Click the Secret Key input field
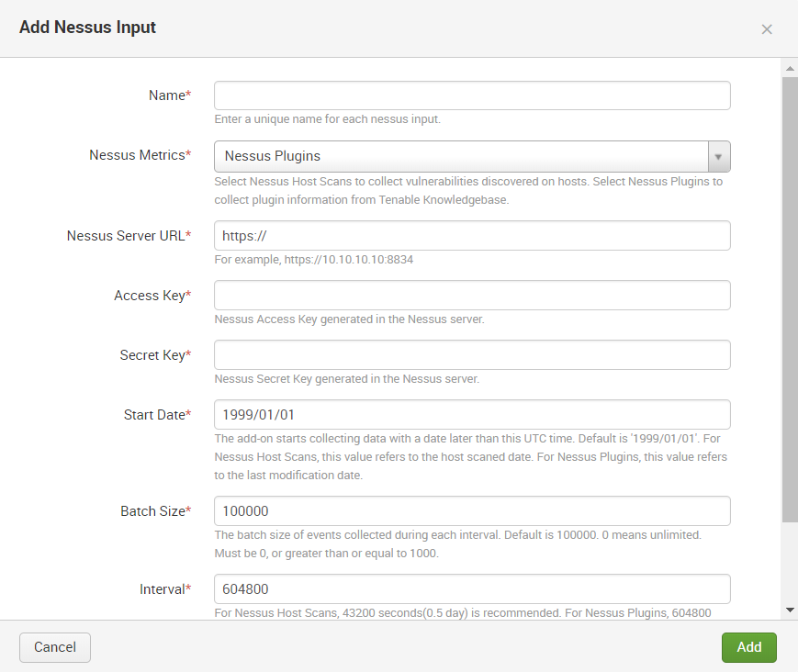This screenshot has height=672, width=798. point(472,354)
